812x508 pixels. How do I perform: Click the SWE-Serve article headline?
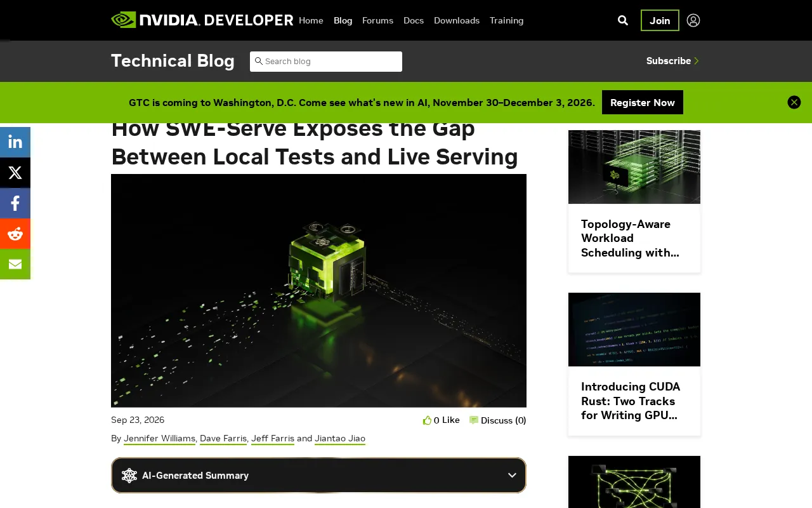(x=315, y=145)
